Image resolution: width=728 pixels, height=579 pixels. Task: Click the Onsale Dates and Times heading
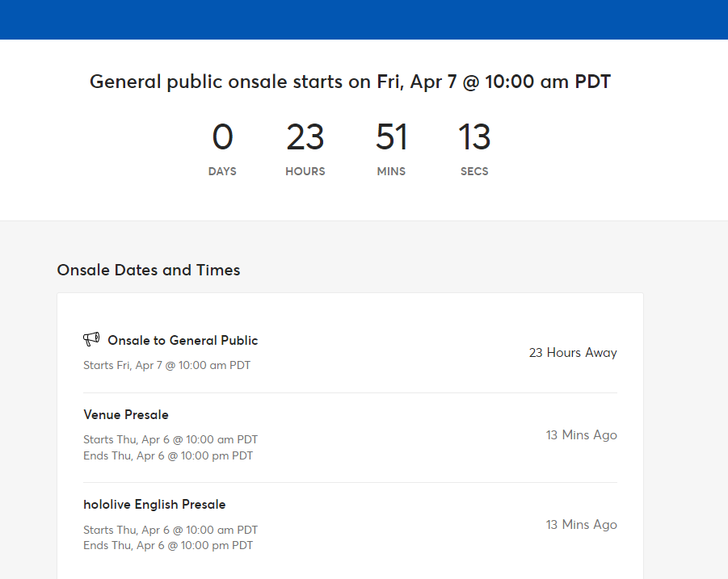(149, 270)
